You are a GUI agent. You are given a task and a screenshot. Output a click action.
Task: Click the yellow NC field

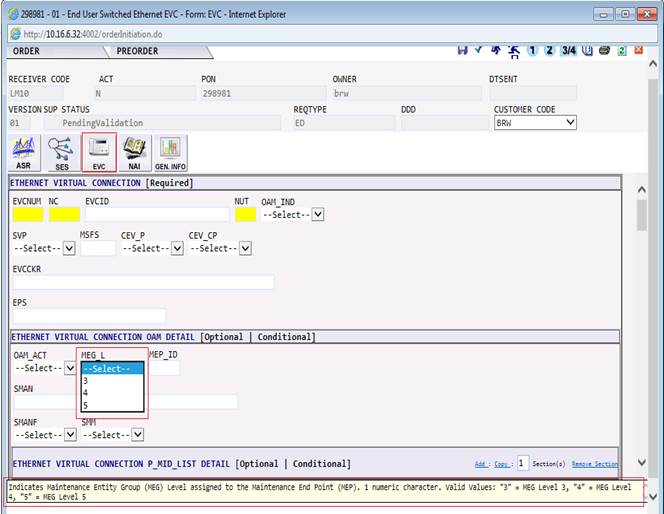pos(64,214)
